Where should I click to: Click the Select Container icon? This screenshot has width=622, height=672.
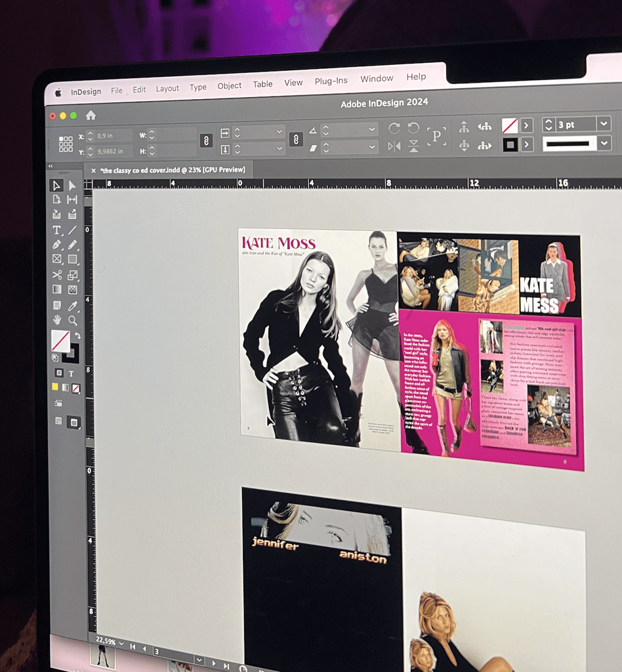[x=464, y=127]
